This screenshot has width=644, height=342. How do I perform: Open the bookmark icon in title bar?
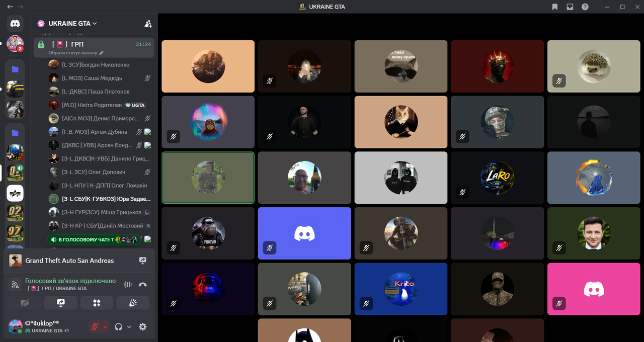[x=554, y=7]
